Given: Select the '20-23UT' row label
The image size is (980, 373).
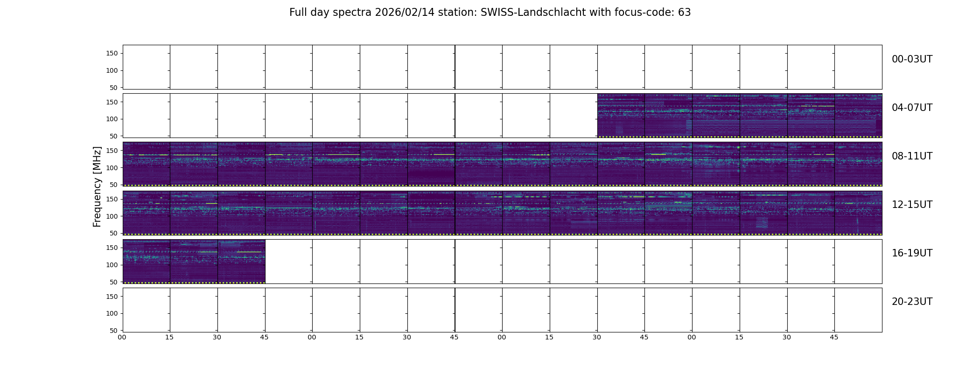Looking at the screenshot, I should point(912,302).
